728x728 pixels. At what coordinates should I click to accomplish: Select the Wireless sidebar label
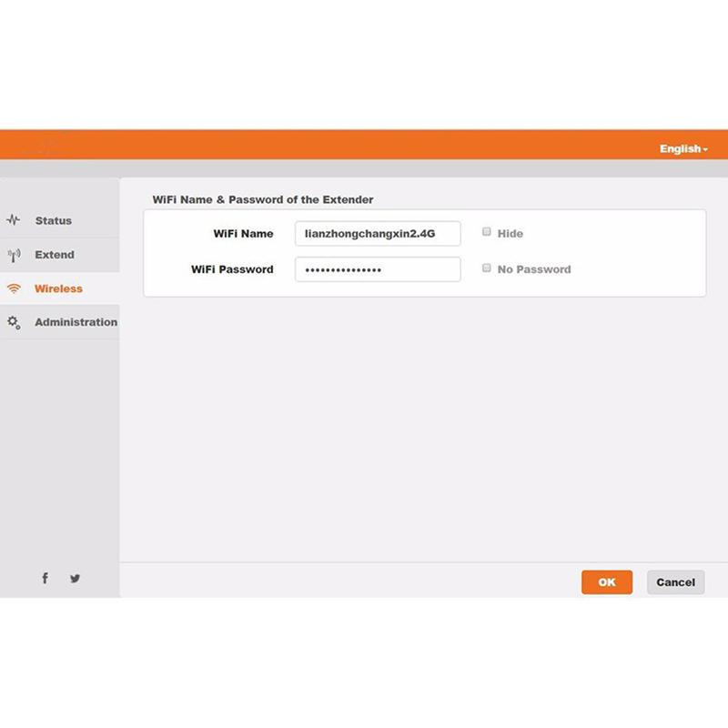[58, 288]
